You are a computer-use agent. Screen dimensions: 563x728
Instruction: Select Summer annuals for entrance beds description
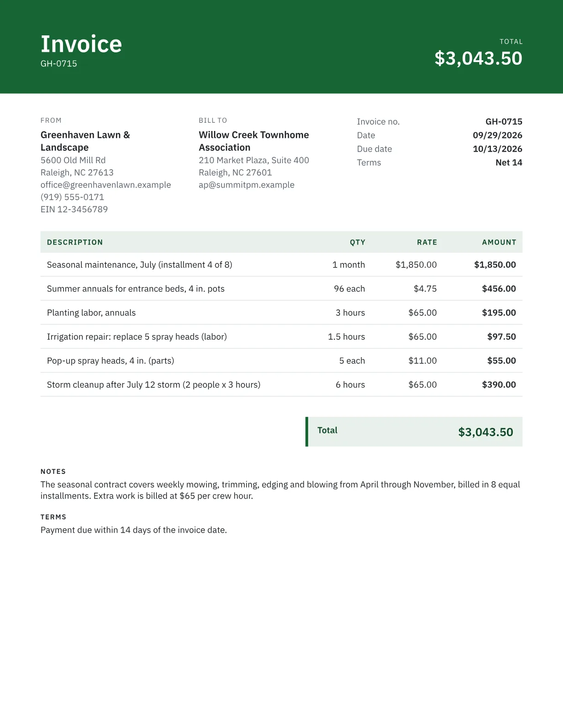tap(136, 289)
